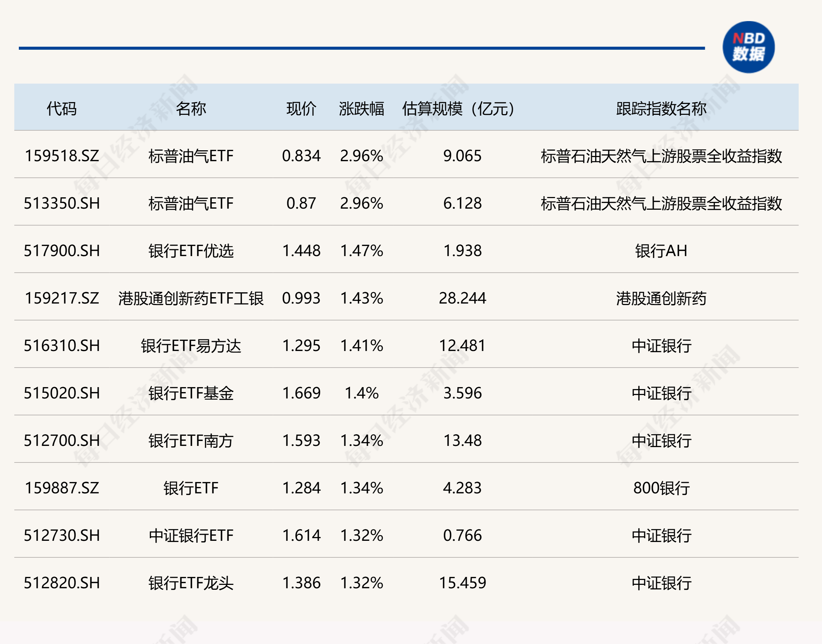Select the 现价 column header
Screen dimensions: 822x644
tap(301, 108)
